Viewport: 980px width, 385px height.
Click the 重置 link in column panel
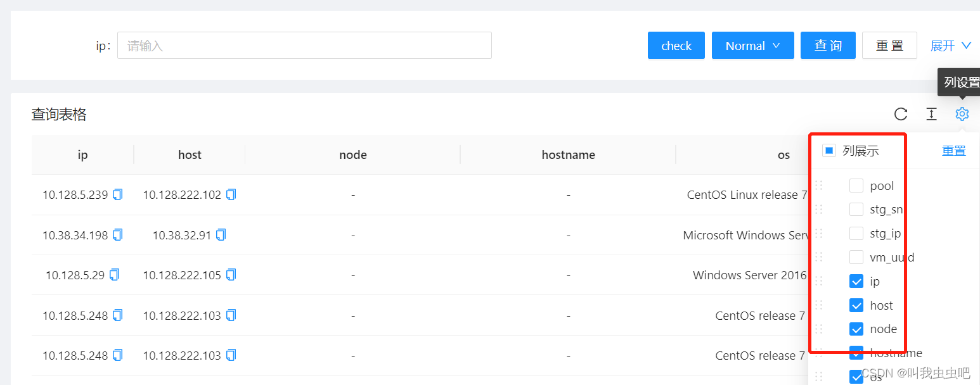coord(954,151)
